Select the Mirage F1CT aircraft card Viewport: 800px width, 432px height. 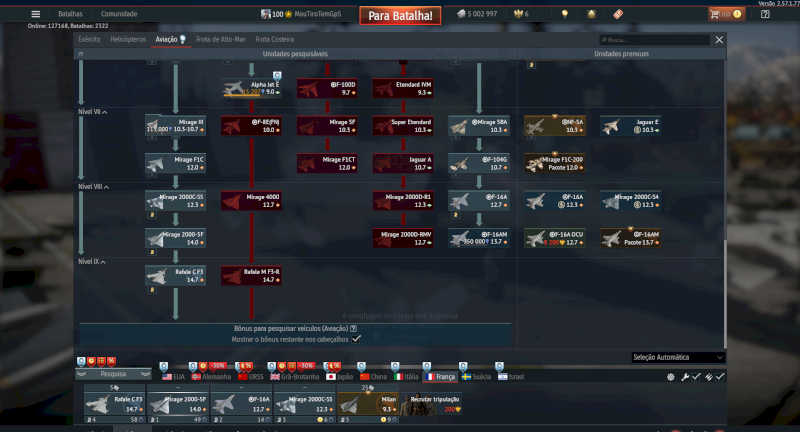click(x=327, y=163)
